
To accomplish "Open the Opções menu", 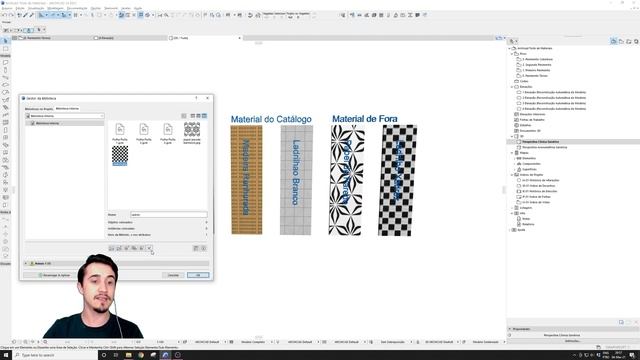I will pos(96,8).
